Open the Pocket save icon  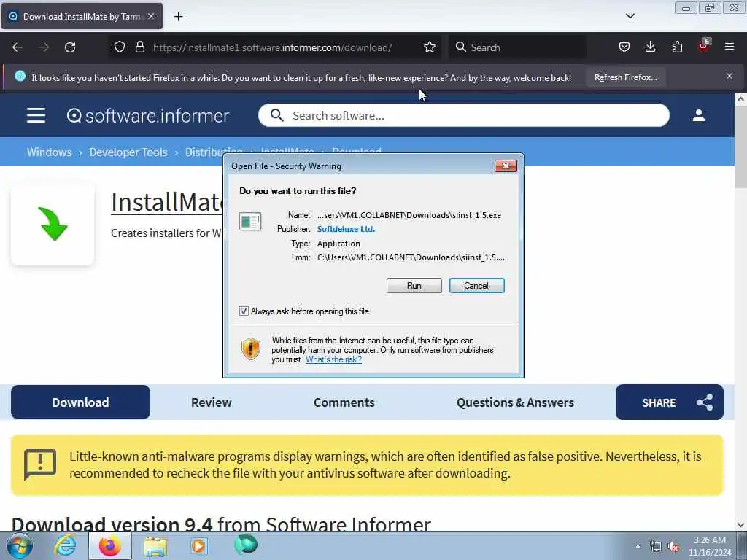pos(624,47)
